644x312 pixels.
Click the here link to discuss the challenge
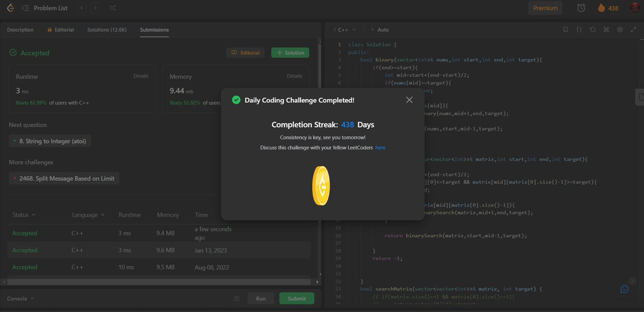click(x=380, y=147)
